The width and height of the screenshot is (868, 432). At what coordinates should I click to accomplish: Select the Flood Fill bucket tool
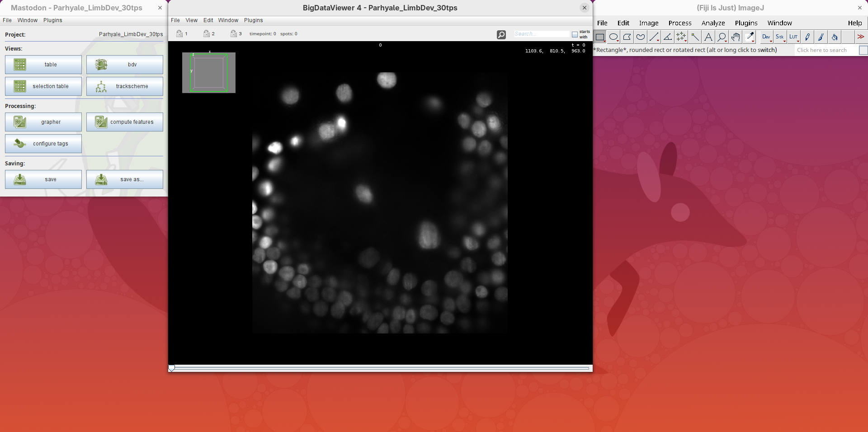pos(835,37)
